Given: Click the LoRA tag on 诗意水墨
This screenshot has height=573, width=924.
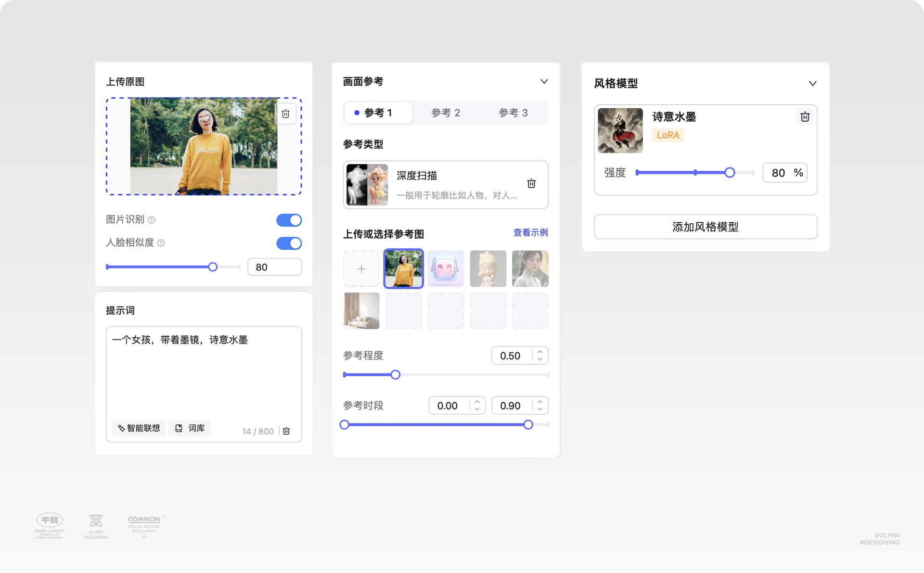Looking at the screenshot, I should pyautogui.click(x=668, y=135).
